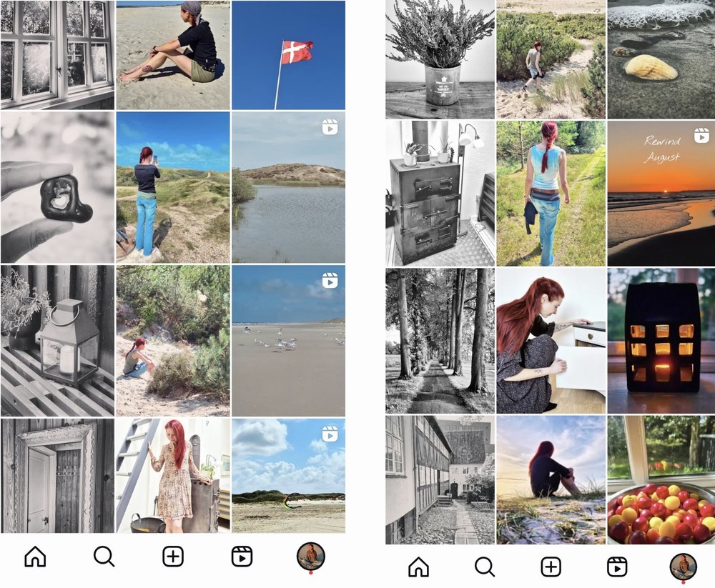Open the seagulls on beach reel
Screen dimensions: 715x588
click(288, 341)
